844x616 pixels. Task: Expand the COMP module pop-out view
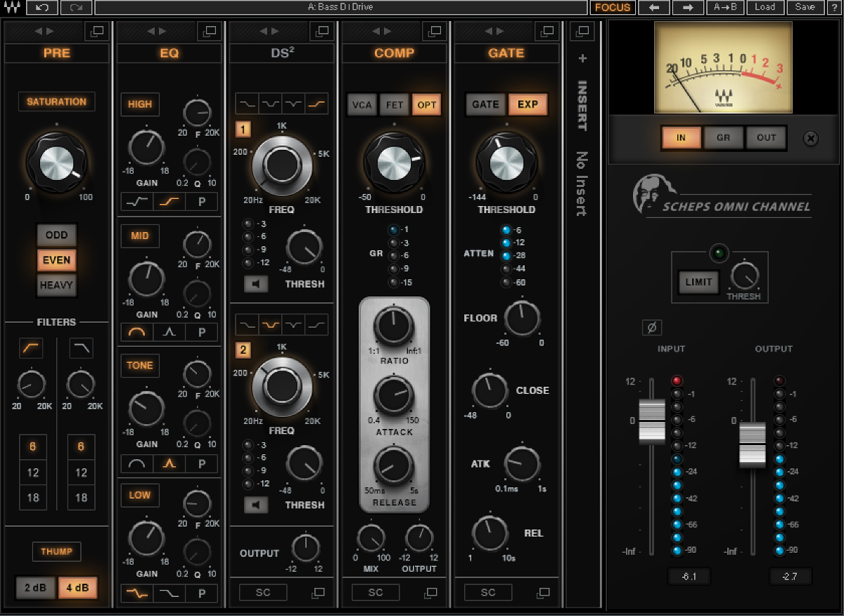tap(434, 31)
